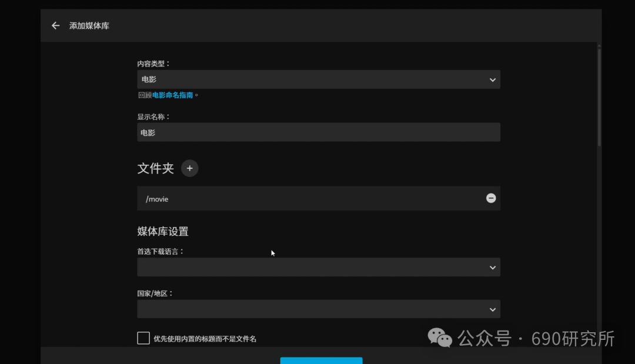Viewport: 635px width, 364px height.
Task: Enable 优先使用内置的标题而不是文件名 checkbox
Action: (x=143, y=338)
